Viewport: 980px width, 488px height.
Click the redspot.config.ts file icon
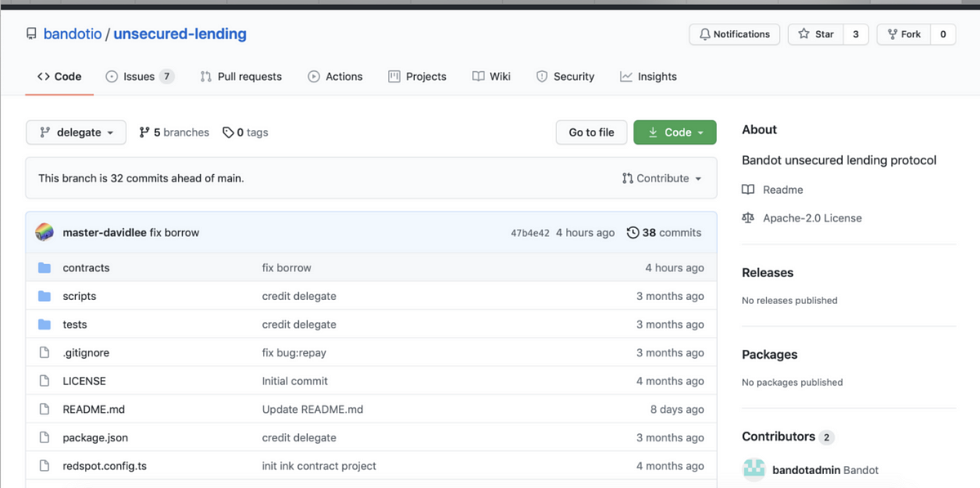45,466
